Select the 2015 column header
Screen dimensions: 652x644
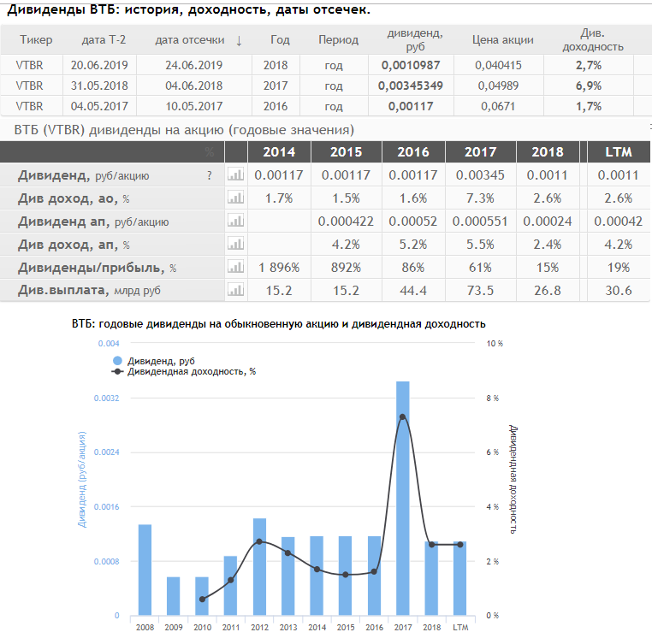pyautogui.click(x=347, y=152)
